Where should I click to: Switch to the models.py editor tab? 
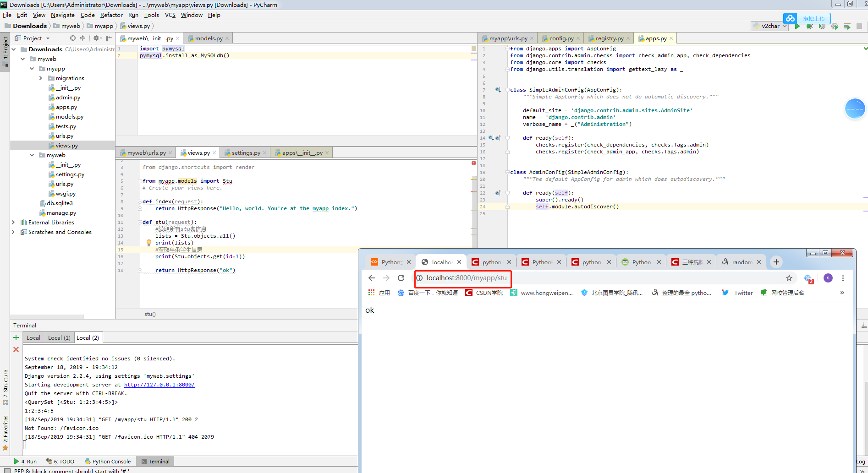[209, 38]
